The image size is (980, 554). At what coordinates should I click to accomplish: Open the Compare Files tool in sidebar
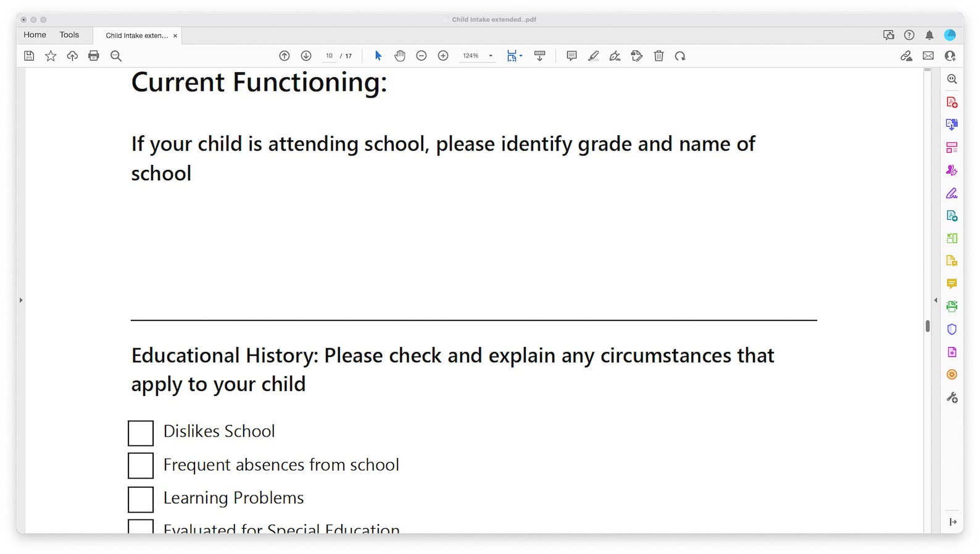coord(952,238)
